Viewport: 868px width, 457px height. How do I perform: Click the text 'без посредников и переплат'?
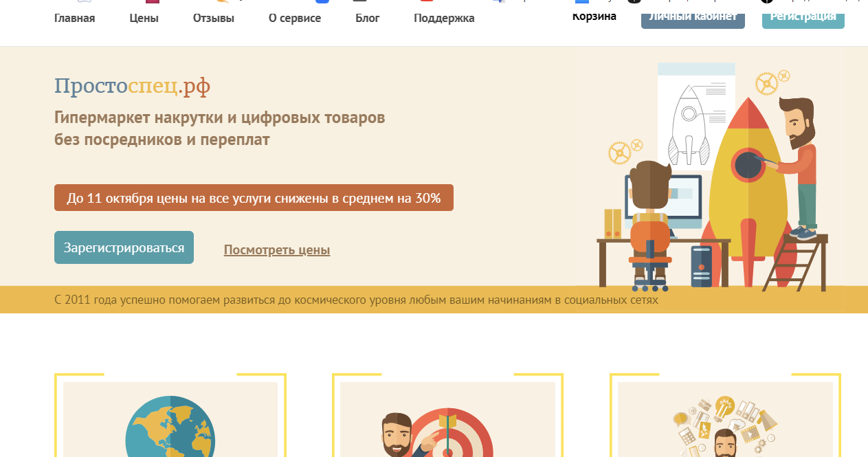[162, 140]
